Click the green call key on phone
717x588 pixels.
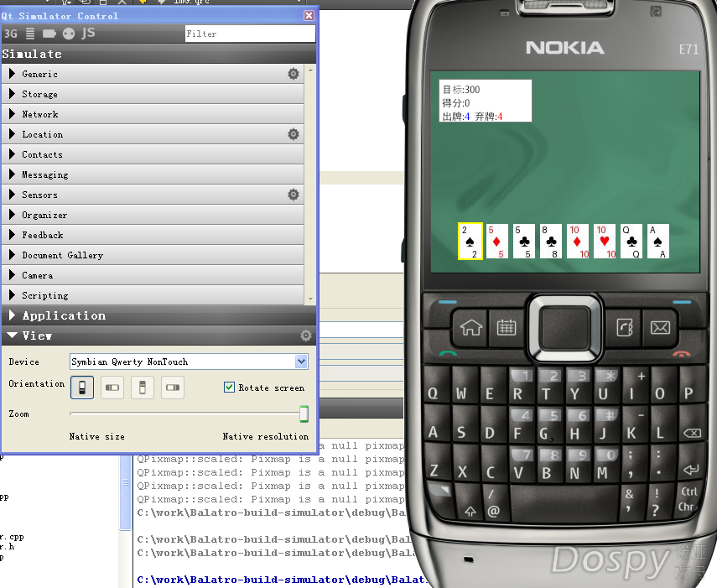[x=448, y=353]
